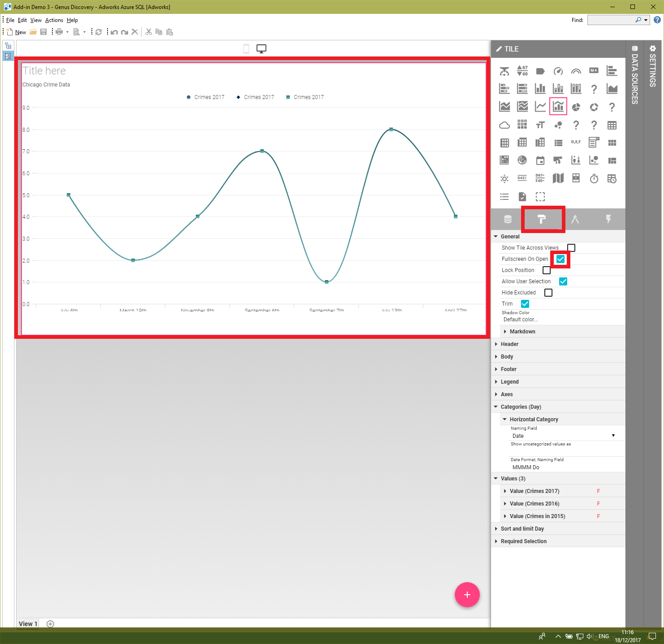Expand the Header section
This screenshot has width=664, height=644.
[x=558, y=344]
